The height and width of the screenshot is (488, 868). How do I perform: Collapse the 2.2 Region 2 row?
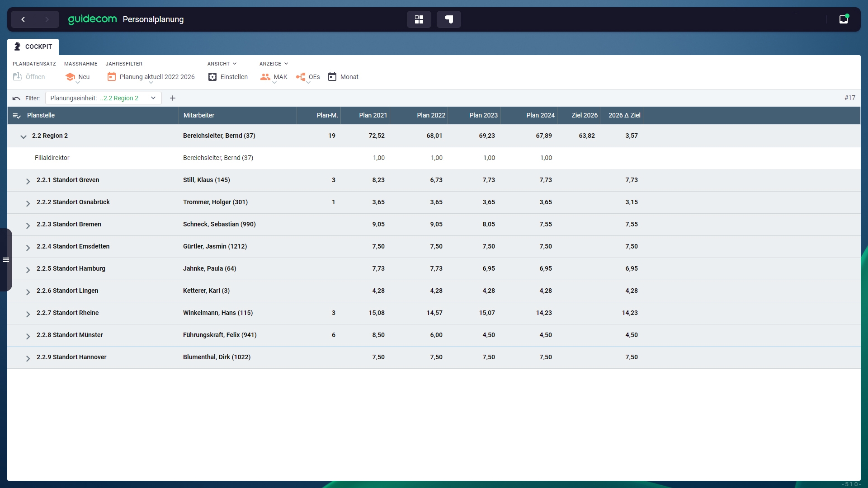[x=24, y=136]
